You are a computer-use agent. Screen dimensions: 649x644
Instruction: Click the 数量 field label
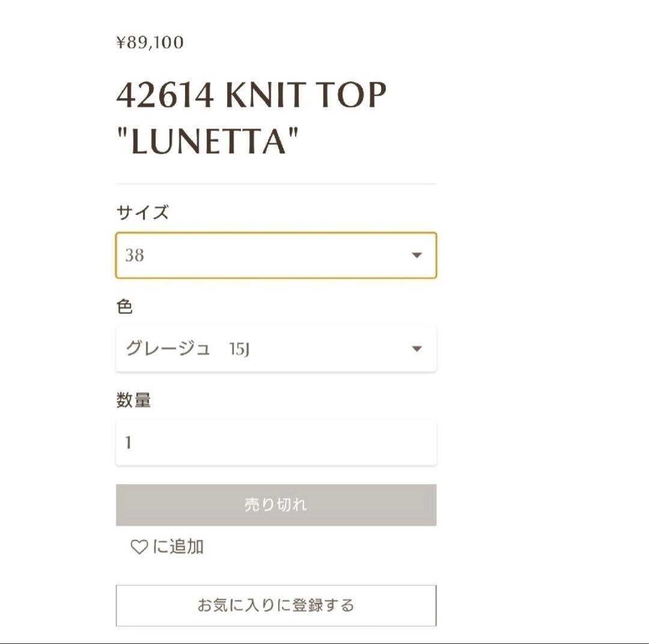click(133, 400)
